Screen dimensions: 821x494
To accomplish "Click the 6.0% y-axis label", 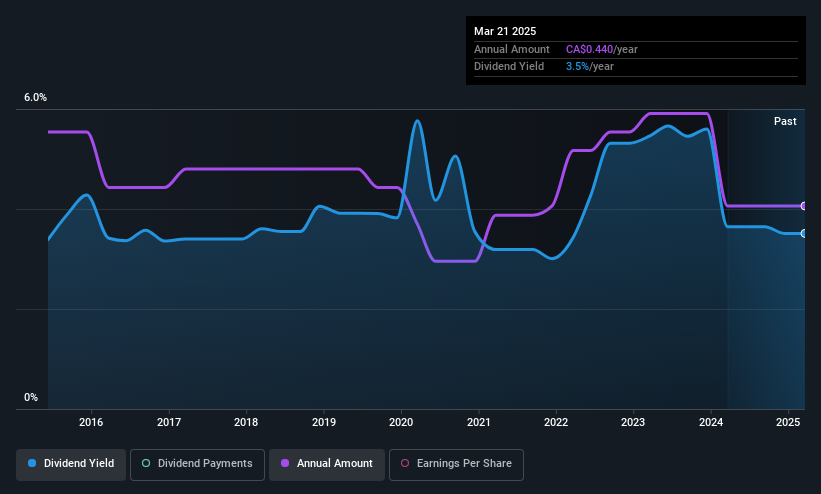I will click(35, 97).
